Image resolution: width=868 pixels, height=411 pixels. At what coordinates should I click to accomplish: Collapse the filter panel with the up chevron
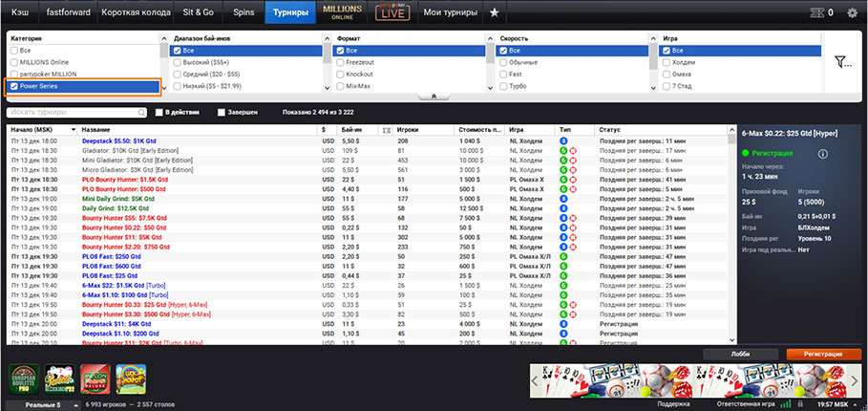(x=434, y=96)
